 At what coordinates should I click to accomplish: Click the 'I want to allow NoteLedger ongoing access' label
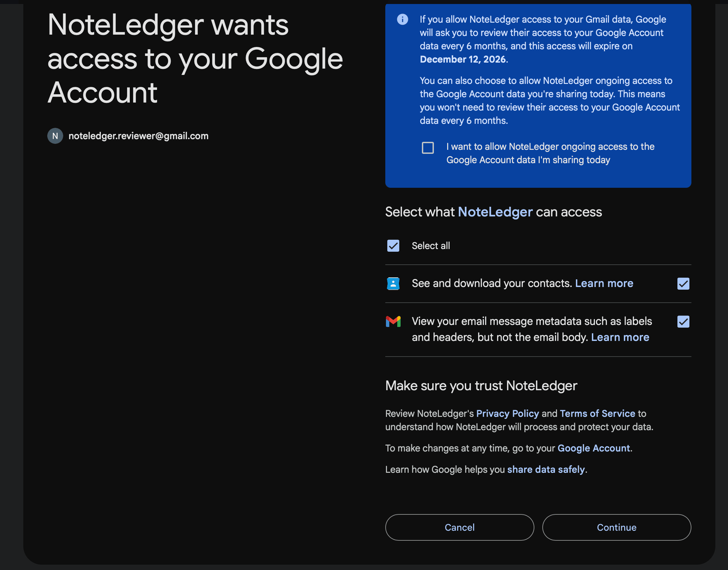[550, 153]
